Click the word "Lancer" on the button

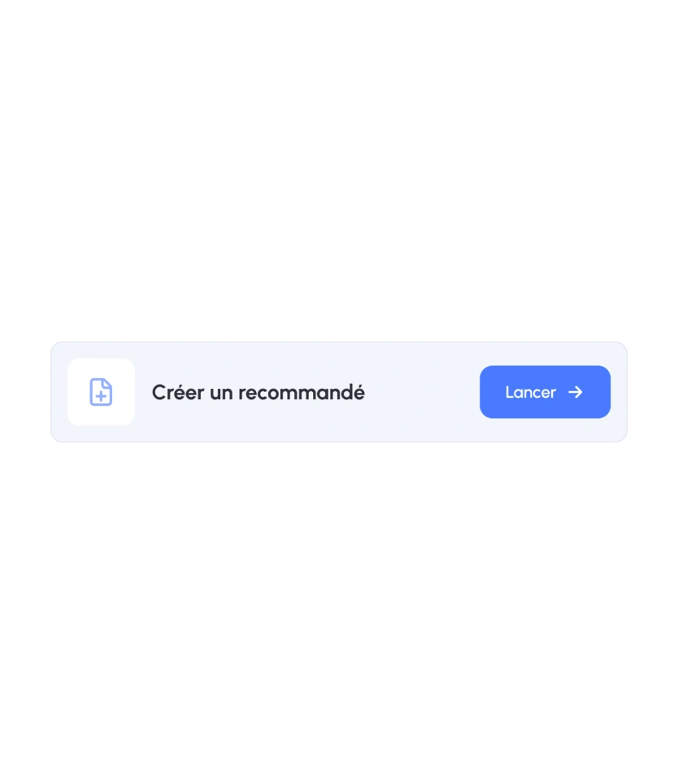(531, 393)
